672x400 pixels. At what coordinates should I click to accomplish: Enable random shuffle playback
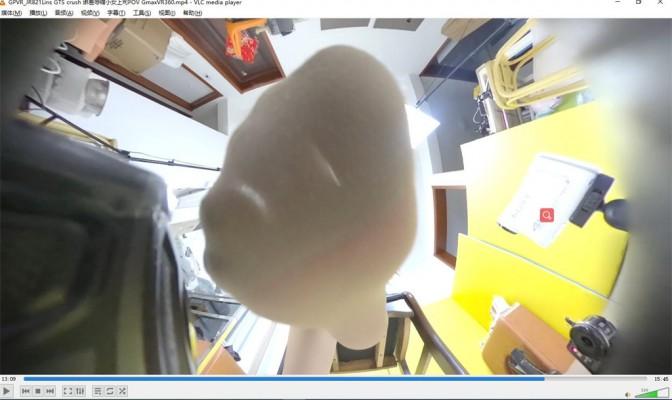pos(122,391)
